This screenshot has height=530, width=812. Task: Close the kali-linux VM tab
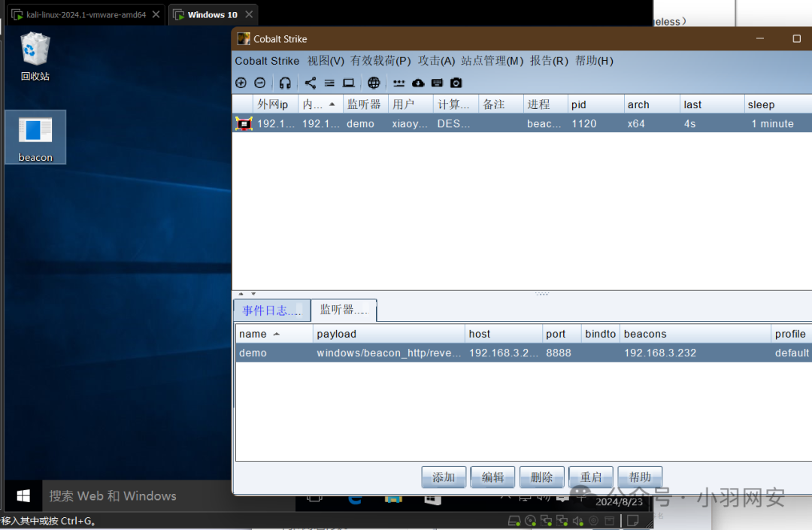156,14
